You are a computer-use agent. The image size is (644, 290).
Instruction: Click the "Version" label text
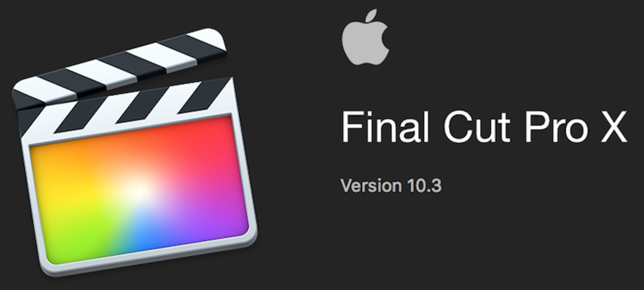click(x=371, y=185)
